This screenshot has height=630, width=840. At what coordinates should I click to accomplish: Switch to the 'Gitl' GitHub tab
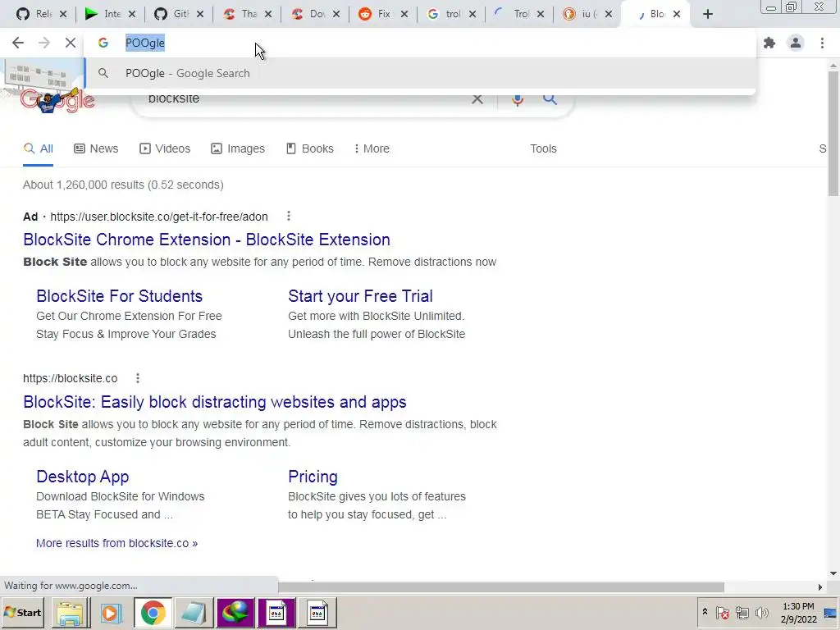click(171, 14)
